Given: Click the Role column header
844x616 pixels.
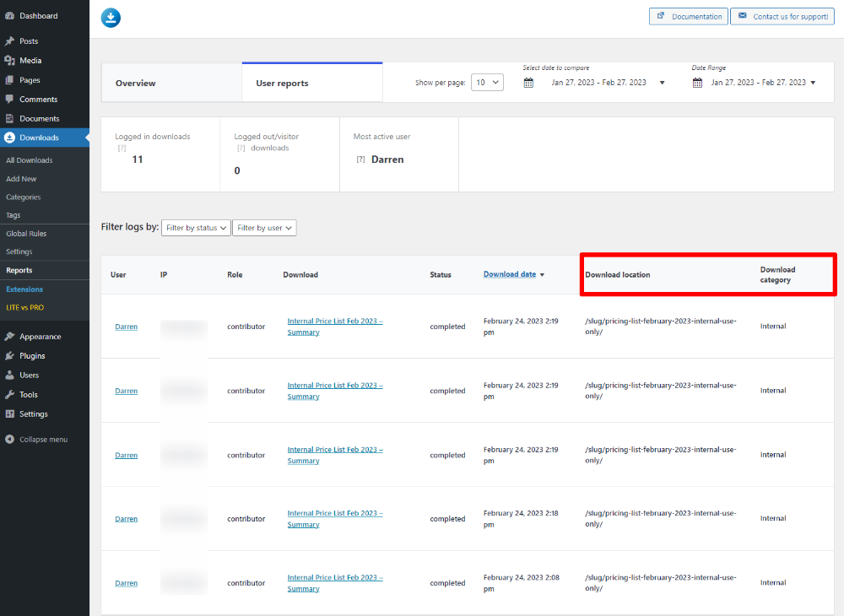Looking at the screenshot, I should pyautogui.click(x=235, y=275).
